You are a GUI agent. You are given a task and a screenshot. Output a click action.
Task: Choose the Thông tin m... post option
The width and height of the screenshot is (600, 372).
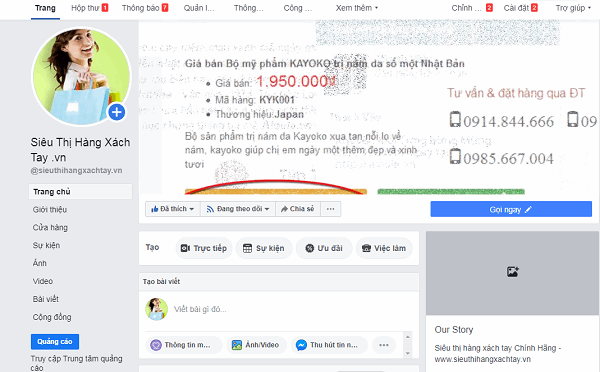click(x=184, y=345)
